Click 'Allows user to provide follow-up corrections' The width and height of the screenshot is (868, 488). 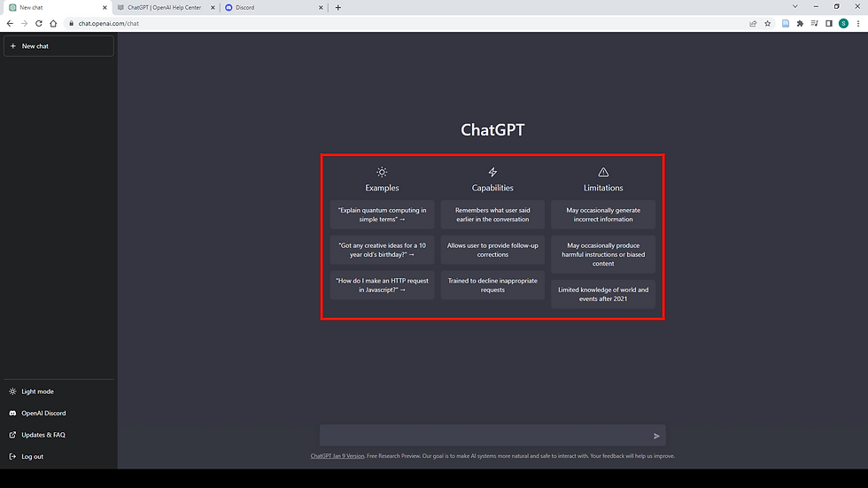(x=492, y=250)
